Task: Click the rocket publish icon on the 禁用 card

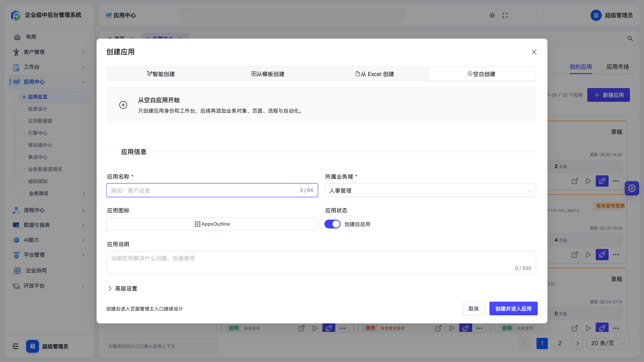Action: (x=465, y=328)
